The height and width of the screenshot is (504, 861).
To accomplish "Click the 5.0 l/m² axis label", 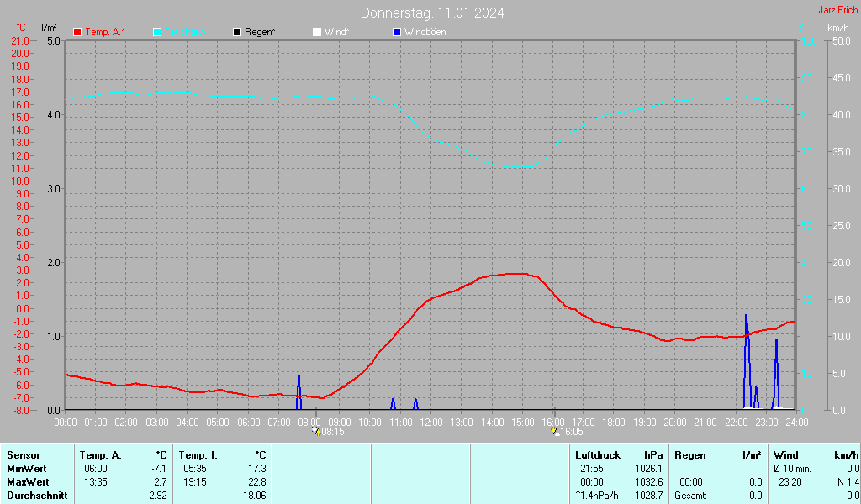I will point(54,41).
